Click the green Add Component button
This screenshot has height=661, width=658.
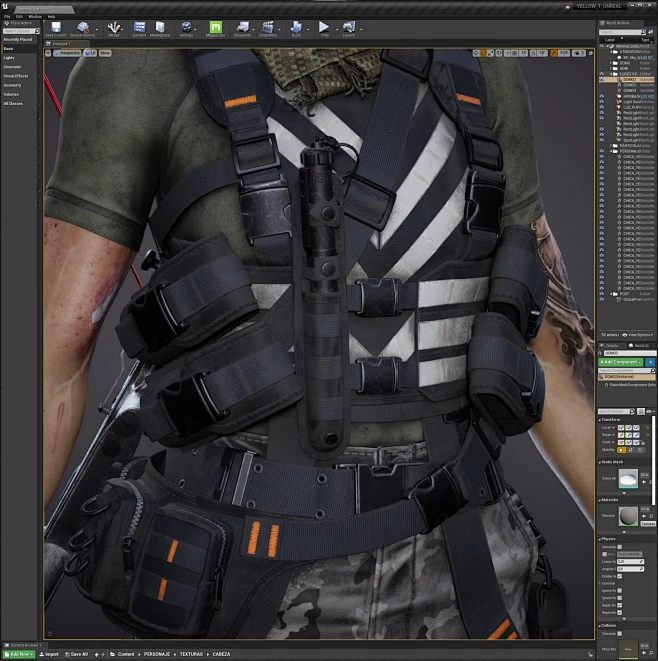[620, 362]
